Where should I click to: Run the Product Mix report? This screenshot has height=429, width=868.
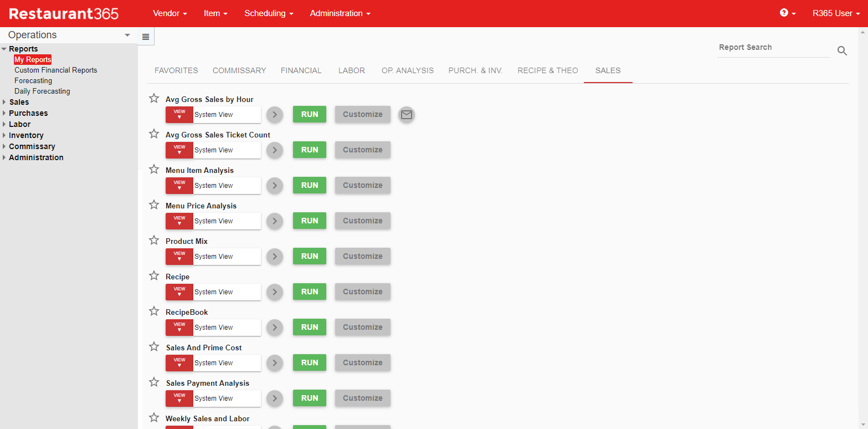tap(310, 257)
